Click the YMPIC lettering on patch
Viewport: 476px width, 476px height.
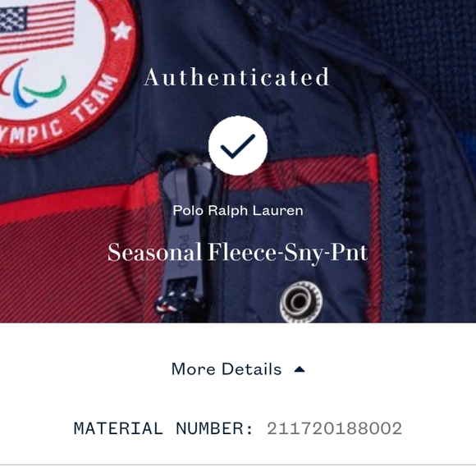coord(32,133)
